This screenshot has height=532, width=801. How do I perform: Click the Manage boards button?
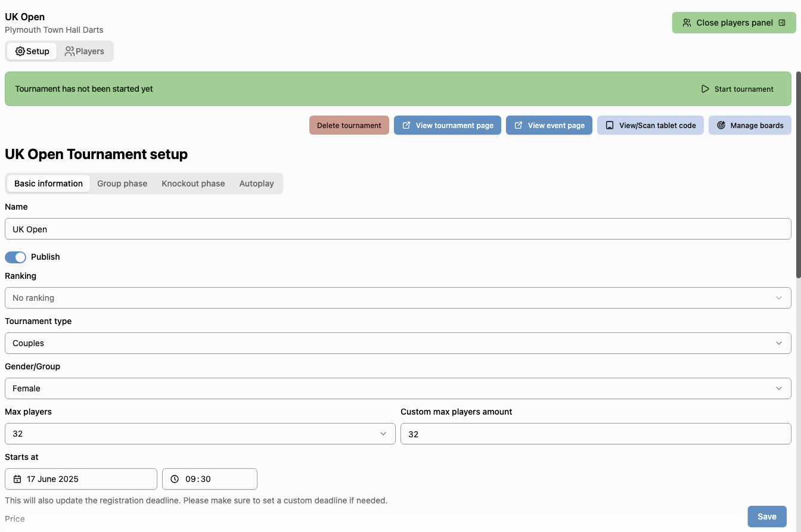point(750,125)
